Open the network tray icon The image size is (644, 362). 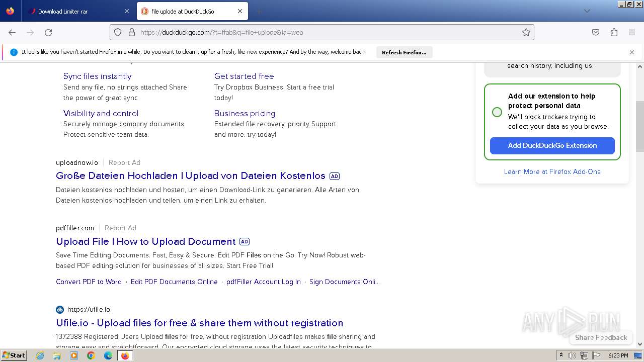tap(584, 355)
